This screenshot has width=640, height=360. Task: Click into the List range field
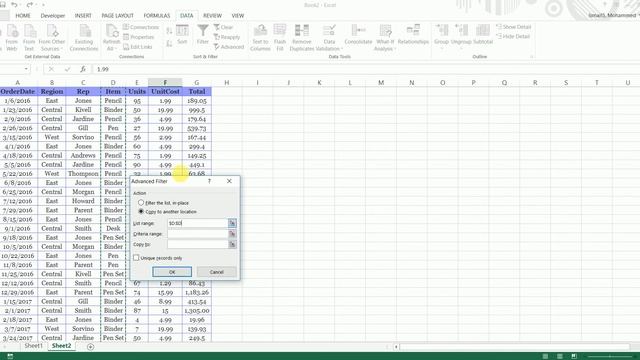198,223
